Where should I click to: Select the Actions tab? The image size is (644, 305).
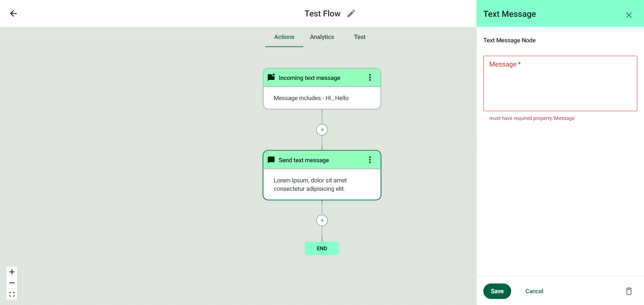[x=284, y=37]
